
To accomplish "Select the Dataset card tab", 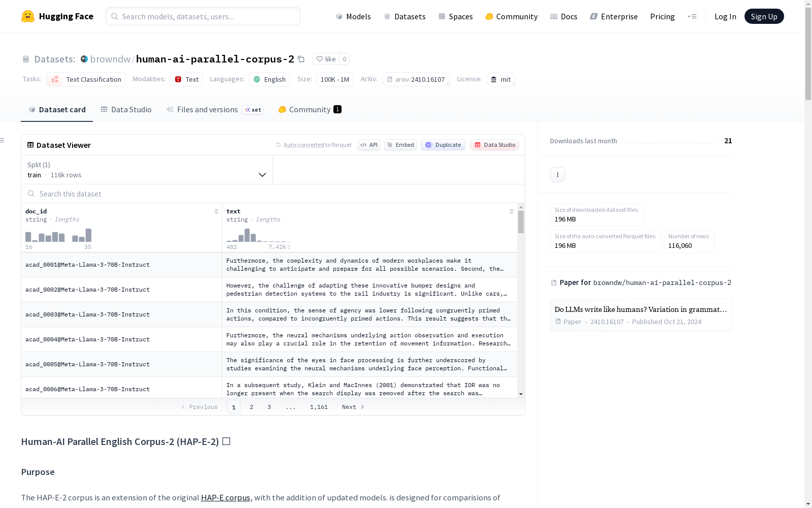I will pos(57,110).
